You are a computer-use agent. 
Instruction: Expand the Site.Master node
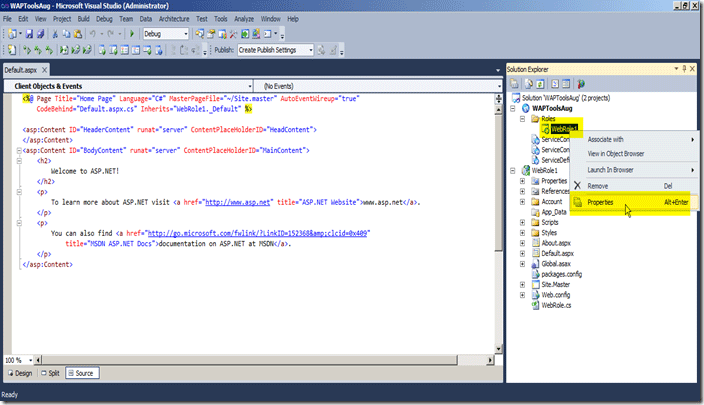[522, 285]
